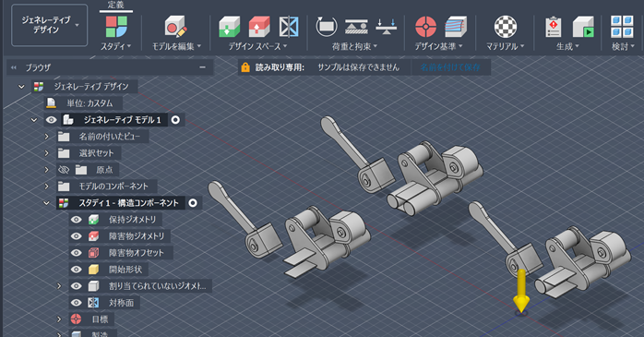This screenshot has width=644, height=337.
Task: Hide 保持ジオメトリ with its eye icon
Action: click(x=76, y=220)
